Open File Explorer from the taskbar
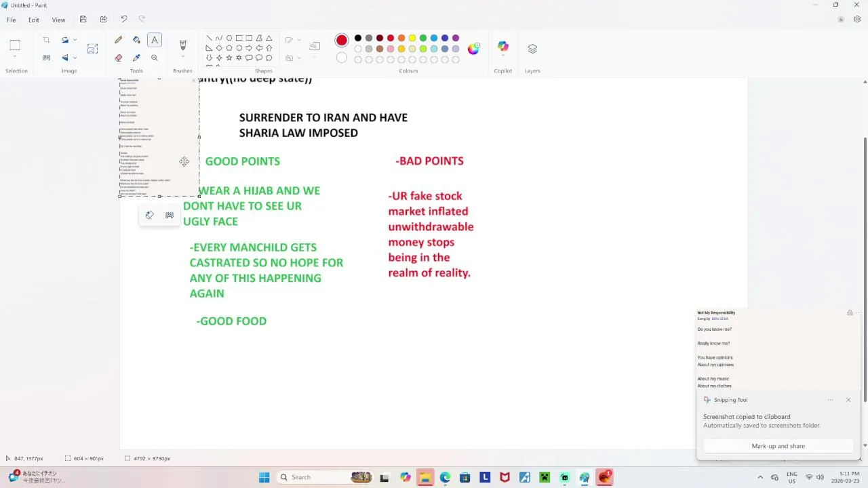Viewport: 868px width, 488px height. 425,477
